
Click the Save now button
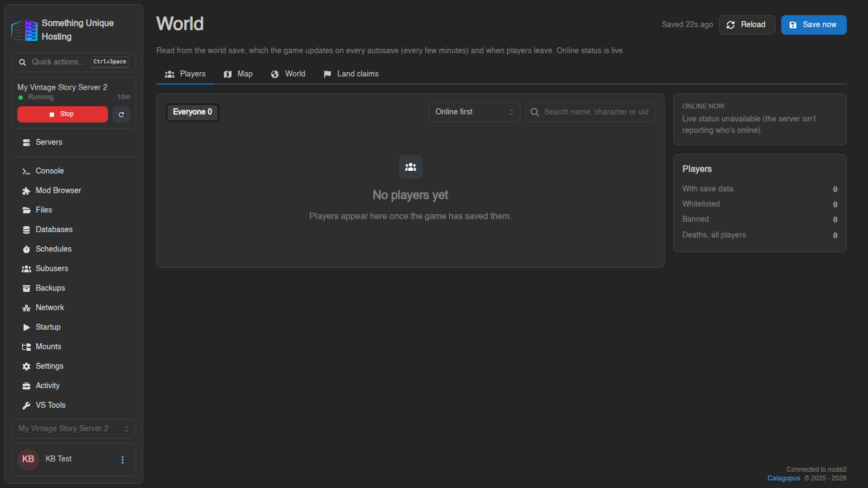814,25
